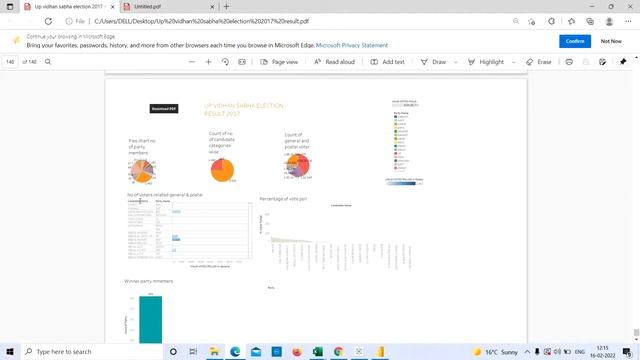Close Up vidhan sabha election tab
Screen dimensions: 640x360
113,7
